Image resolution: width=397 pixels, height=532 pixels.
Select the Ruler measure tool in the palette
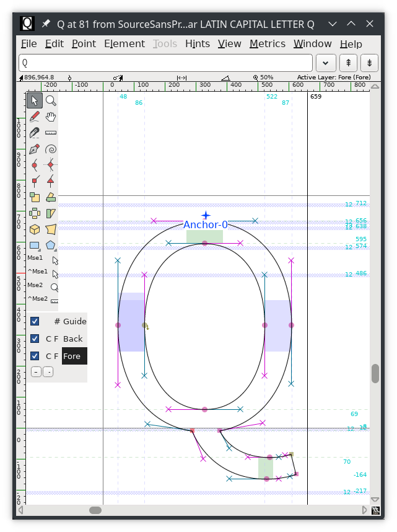click(x=51, y=133)
